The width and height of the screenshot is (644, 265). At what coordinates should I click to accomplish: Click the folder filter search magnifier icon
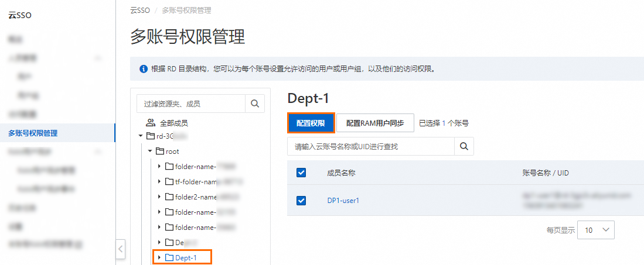pyautogui.click(x=255, y=104)
